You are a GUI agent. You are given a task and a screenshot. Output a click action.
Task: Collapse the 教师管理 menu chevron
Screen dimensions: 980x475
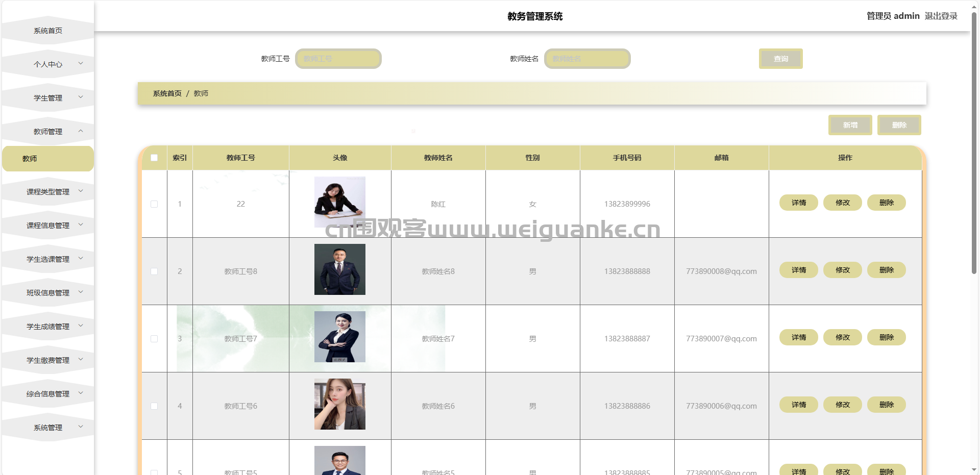(x=81, y=131)
